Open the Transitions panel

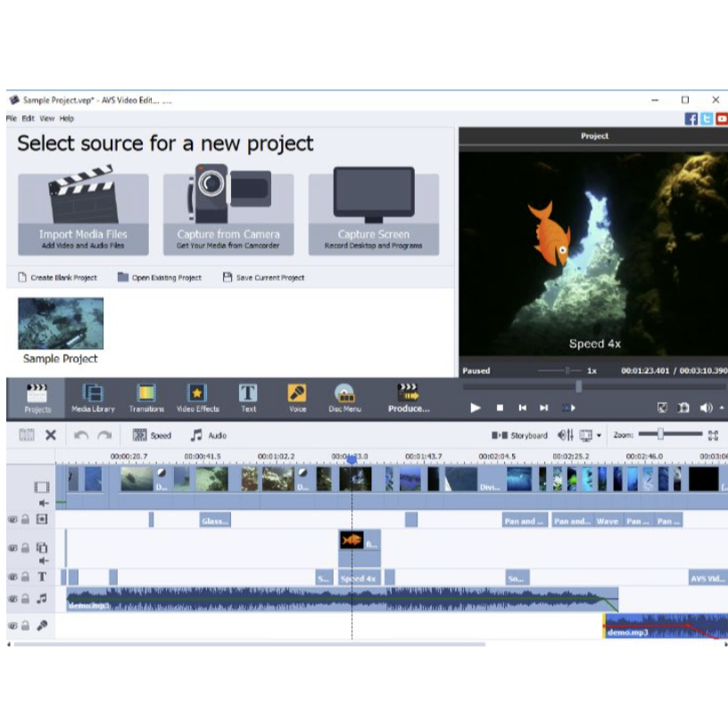tap(146, 398)
